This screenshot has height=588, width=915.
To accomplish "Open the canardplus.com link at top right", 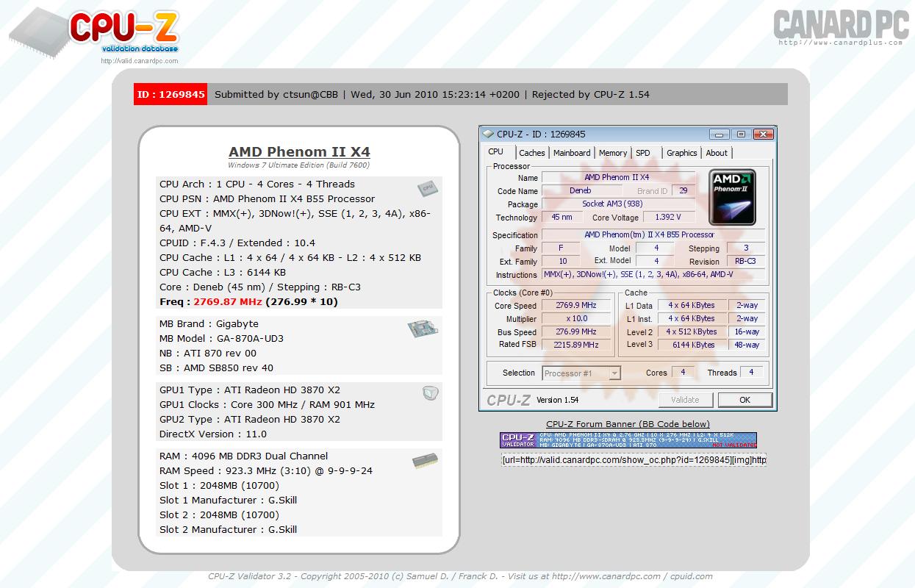I will tap(840, 43).
